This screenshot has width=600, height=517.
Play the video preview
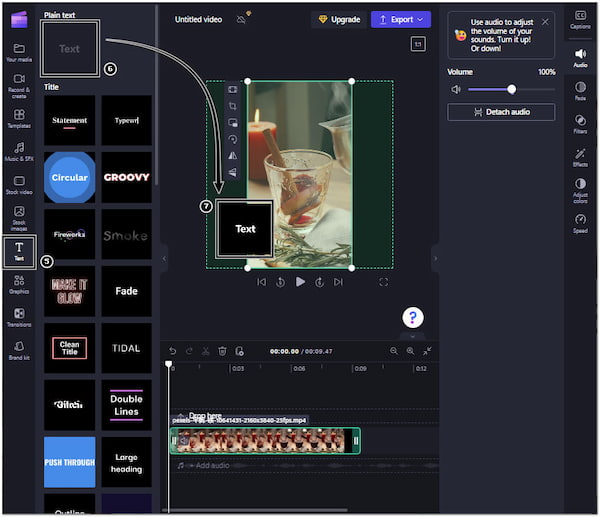(300, 282)
